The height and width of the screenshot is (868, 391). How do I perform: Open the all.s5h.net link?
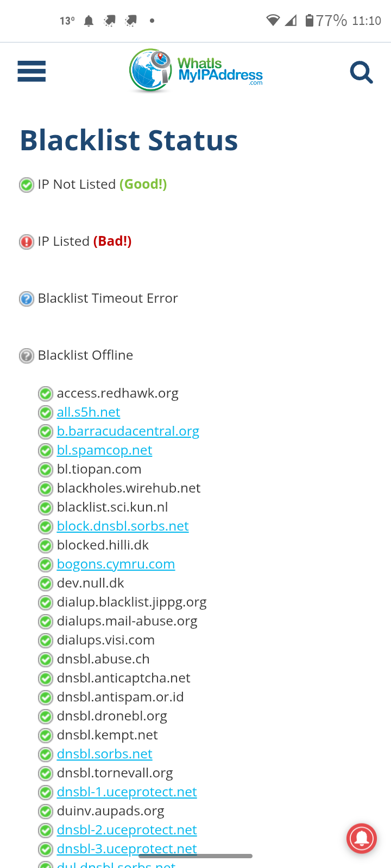coord(89,412)
